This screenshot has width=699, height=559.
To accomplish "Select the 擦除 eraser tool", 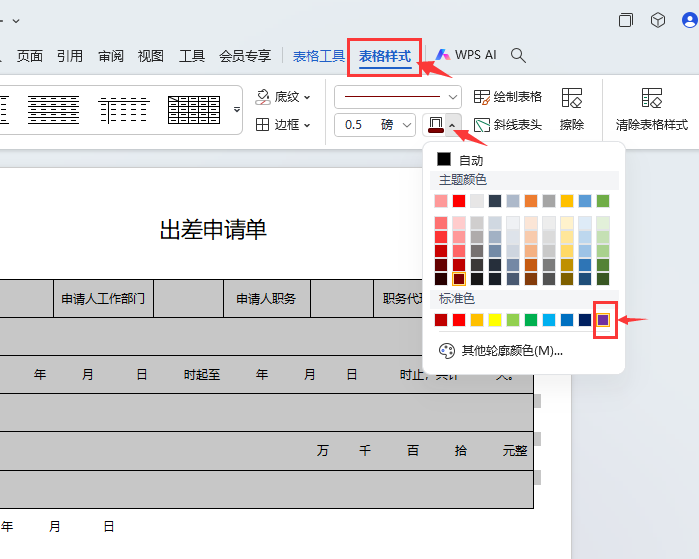I will [572, 109].
